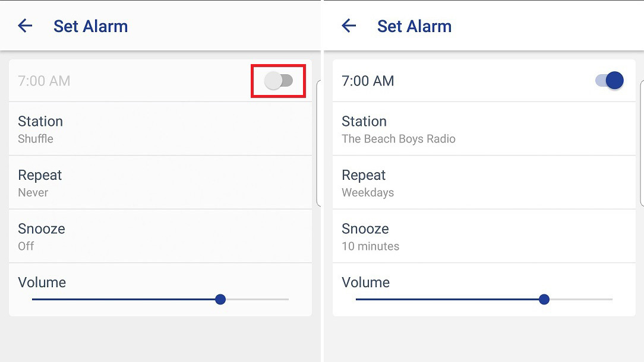This screenshot has width=644, height=362.
Task: Enable the disabled 7:00 AM alarm toggle
Action: (279, 81)
